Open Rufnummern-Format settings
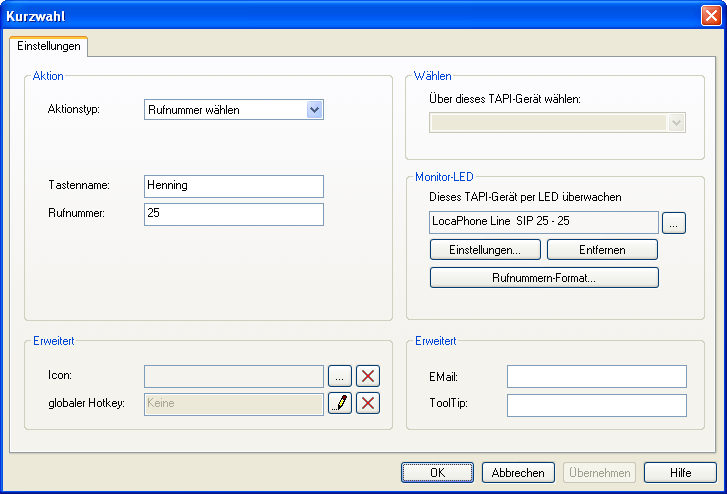 click(544, 278)
